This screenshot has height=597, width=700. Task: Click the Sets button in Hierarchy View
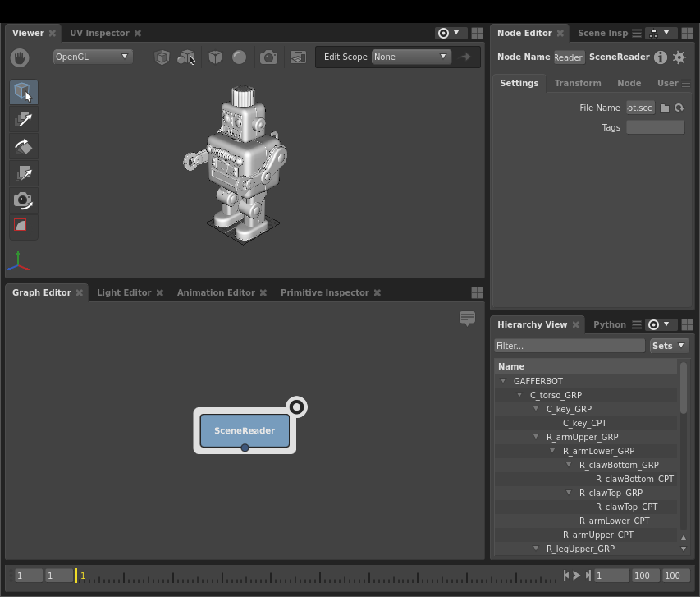click(x=669, y=346)
